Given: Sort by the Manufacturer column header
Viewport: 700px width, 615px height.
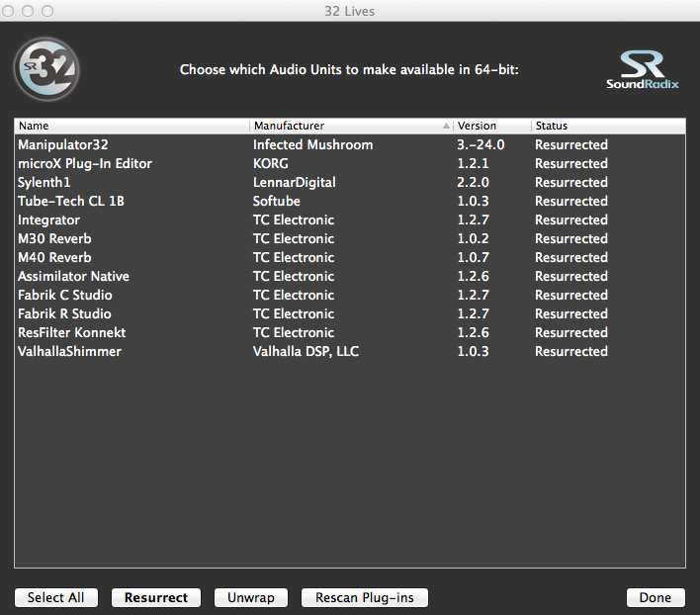Looking at the screenshot, I should (351, 126).
